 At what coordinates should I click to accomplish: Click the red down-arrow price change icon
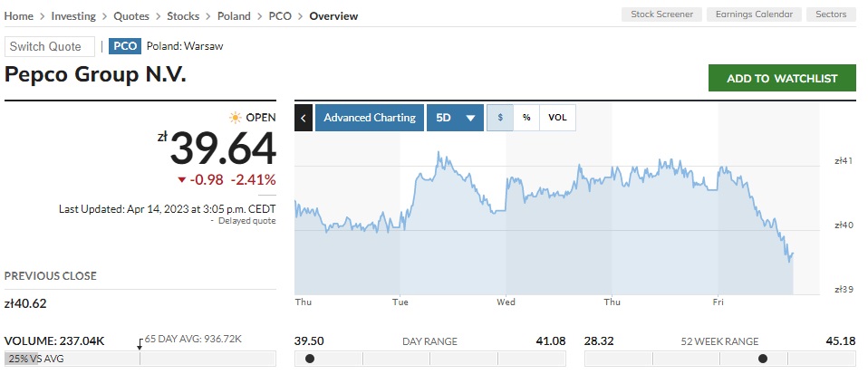(x=182, y=179)
